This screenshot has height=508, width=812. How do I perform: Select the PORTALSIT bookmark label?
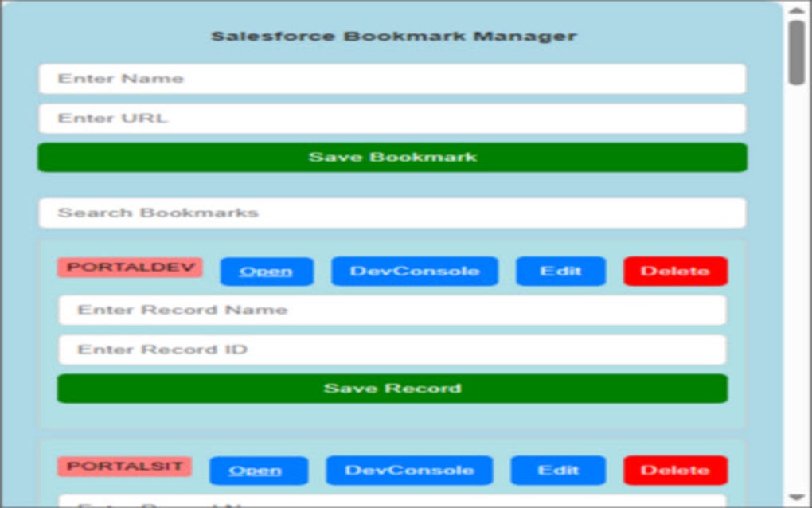coord(125,467)
